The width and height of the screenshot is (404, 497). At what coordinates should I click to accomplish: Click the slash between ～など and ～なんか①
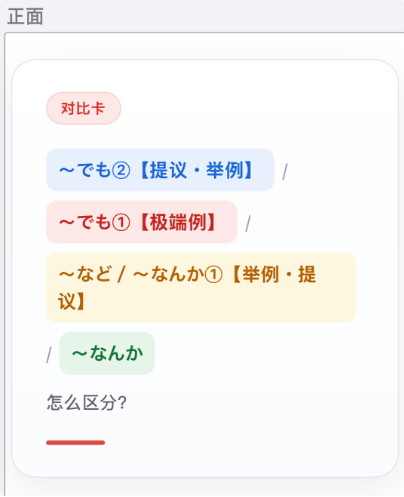tap(121, 275)
